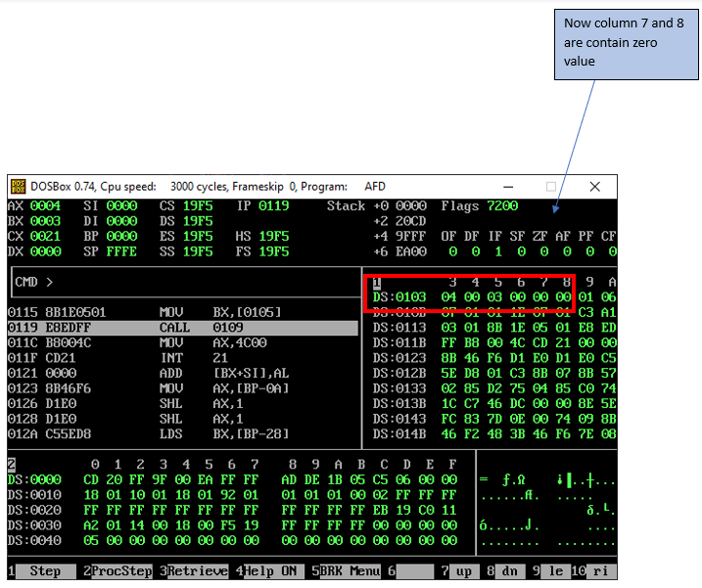
Task: Click the SP register value FFFE
Action: click(121, 252)
